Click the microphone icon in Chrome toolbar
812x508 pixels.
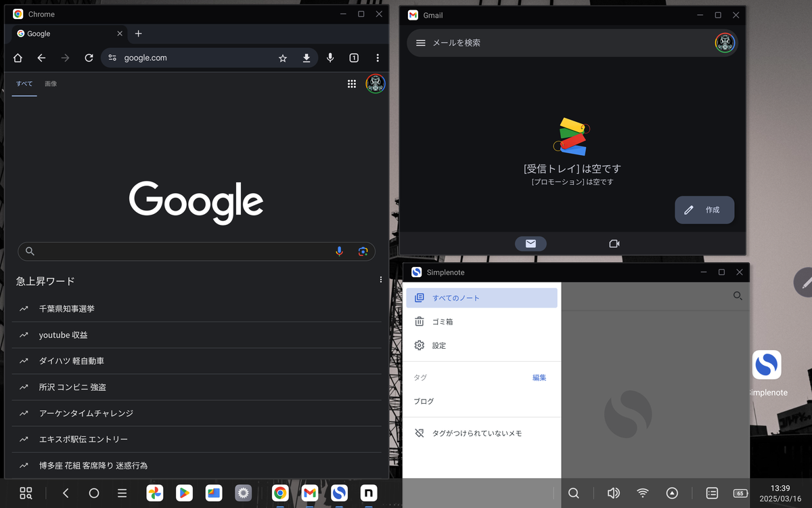tap(330, 58)
